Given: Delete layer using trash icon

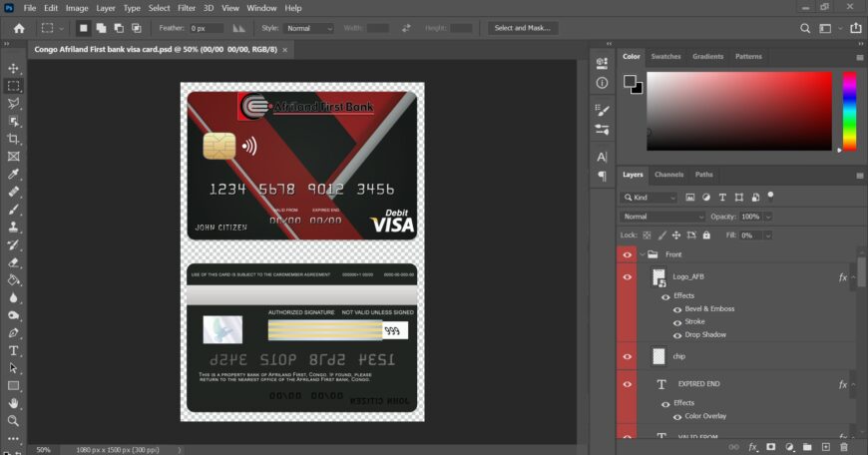Looking at the screenshot, I should [x=844, y=447].
